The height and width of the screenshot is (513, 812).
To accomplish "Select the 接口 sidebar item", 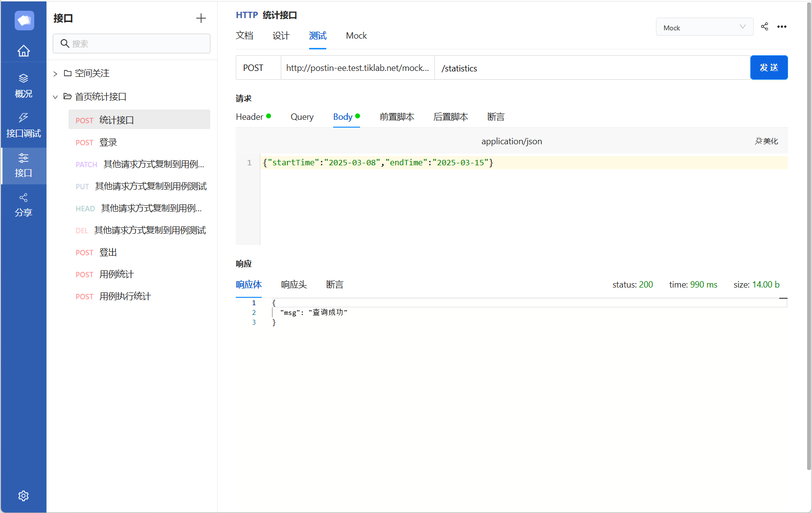I will coord(23,165).
